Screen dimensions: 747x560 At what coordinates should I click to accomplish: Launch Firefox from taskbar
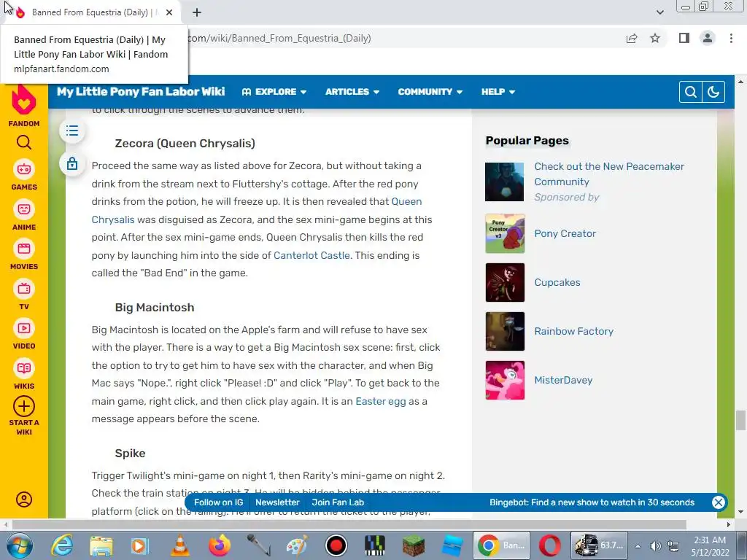click(x=219, y=545)
